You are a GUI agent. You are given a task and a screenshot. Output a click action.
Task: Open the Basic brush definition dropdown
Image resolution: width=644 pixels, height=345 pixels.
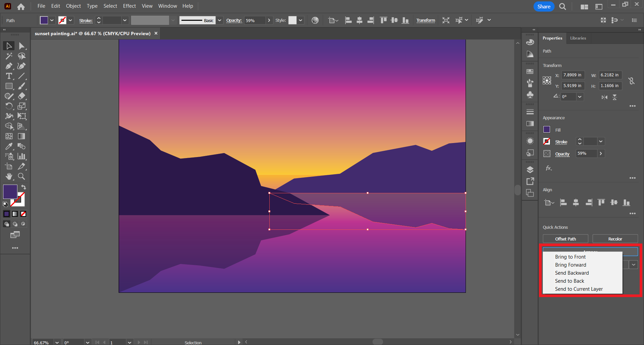coord(219,20)
